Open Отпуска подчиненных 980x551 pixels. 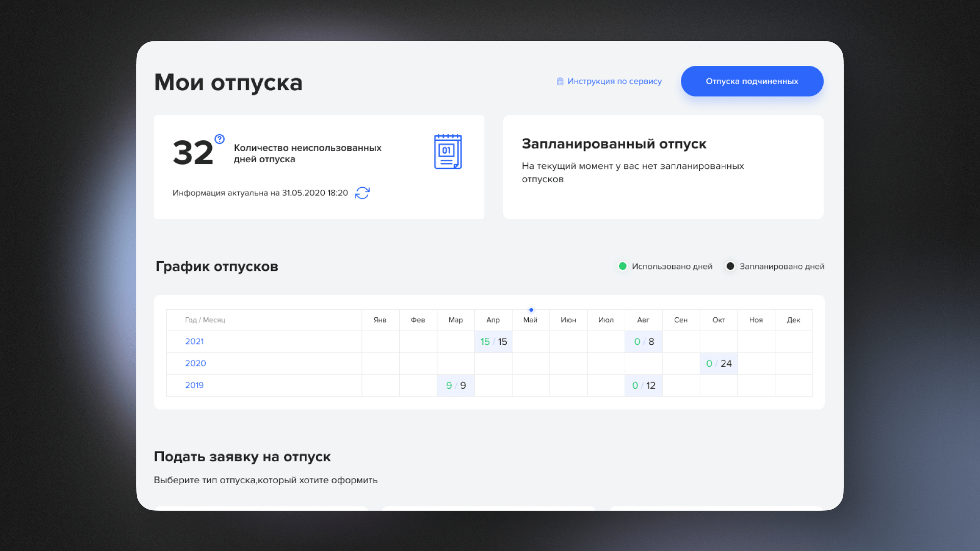751,81
